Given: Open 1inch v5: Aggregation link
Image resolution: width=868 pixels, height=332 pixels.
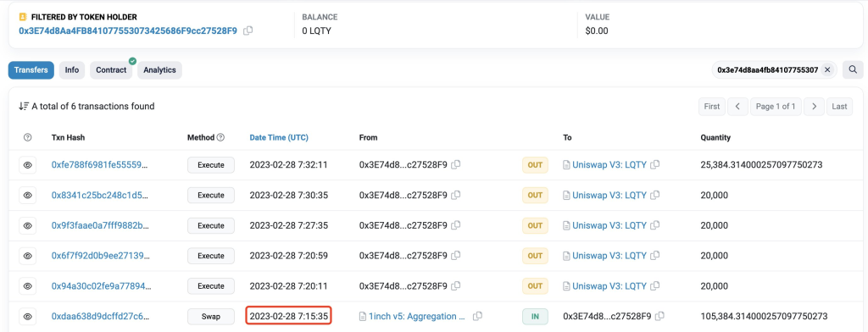Looking at the screenshot, I should (416, 317).
